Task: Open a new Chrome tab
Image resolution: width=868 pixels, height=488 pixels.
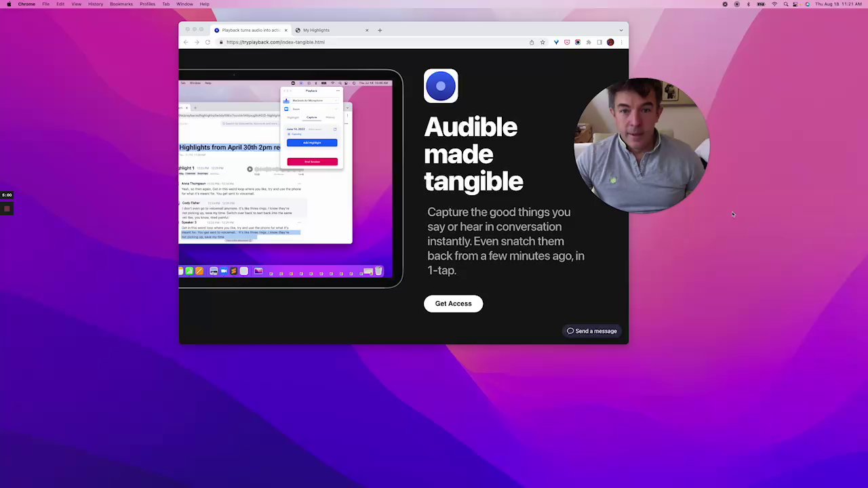Action: pyautogui.click(x=380, y=30)
